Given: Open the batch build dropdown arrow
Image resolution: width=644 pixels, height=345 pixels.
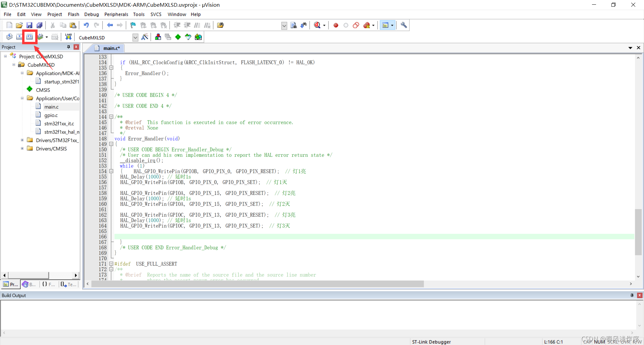Looking at the screenshot, I should coord(47,37).
